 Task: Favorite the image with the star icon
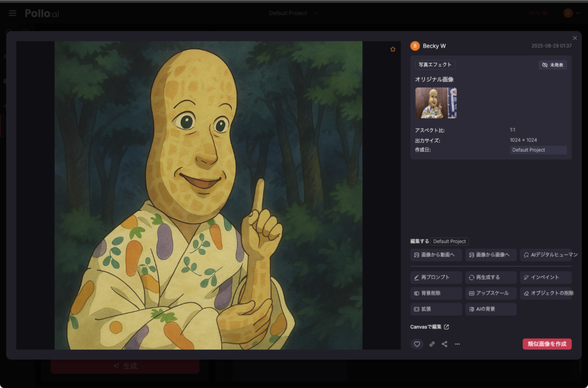393,49
